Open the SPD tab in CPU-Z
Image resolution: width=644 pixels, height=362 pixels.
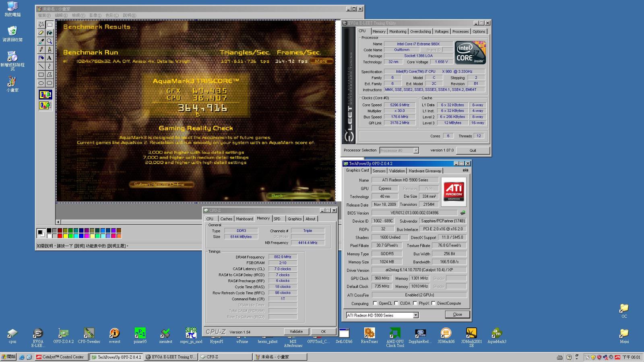click(x=277, y=219)
